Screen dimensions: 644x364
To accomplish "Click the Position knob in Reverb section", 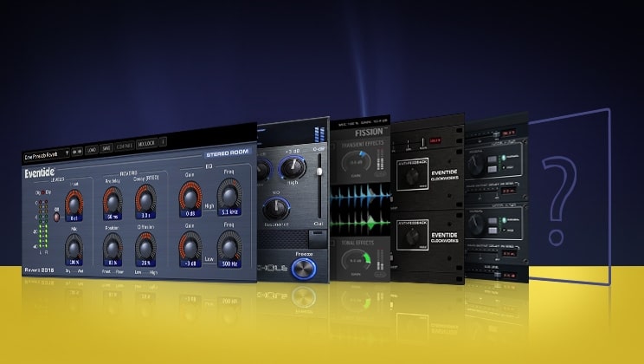I will [113, 246].
